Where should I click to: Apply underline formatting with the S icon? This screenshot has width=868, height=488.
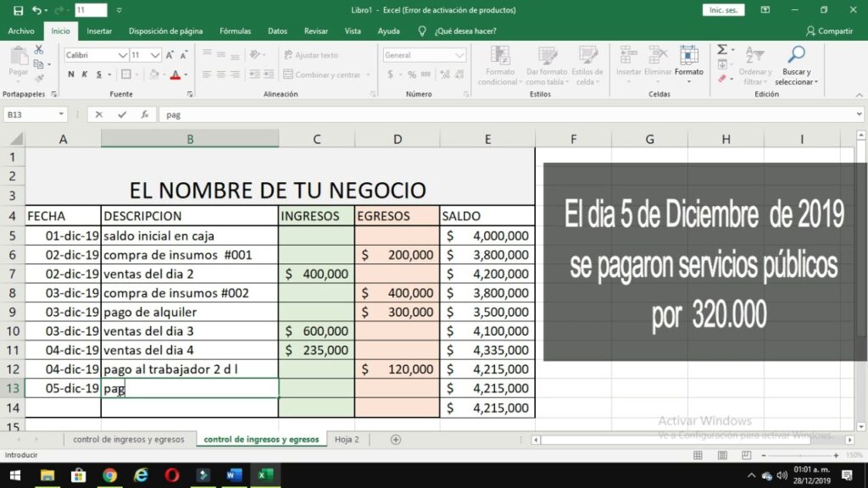point(98,73)
